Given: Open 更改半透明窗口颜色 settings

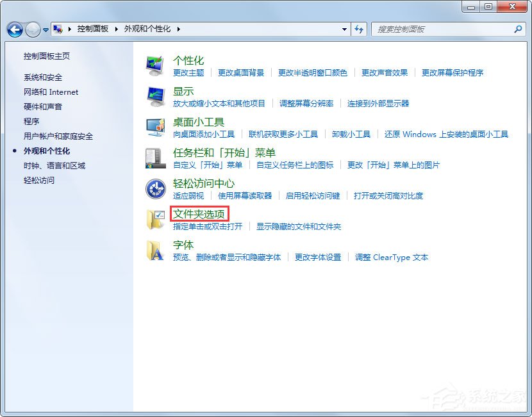Looking at the screenshot, I should 314,72.
